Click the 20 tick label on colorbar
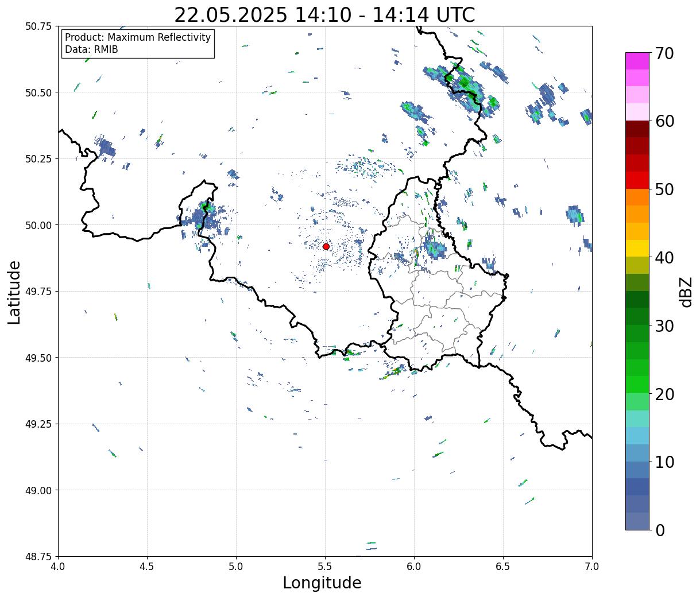Screen dimensions: 700x597 [x=664, y=394]
